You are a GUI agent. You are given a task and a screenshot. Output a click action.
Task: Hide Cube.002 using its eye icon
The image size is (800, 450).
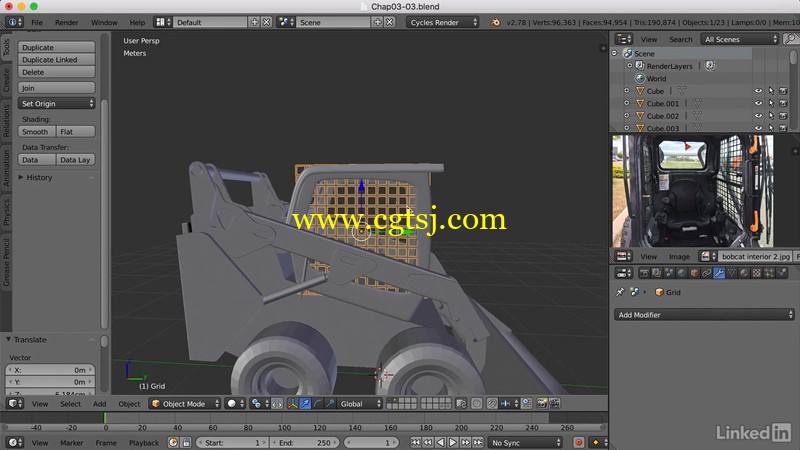[759, 116]
